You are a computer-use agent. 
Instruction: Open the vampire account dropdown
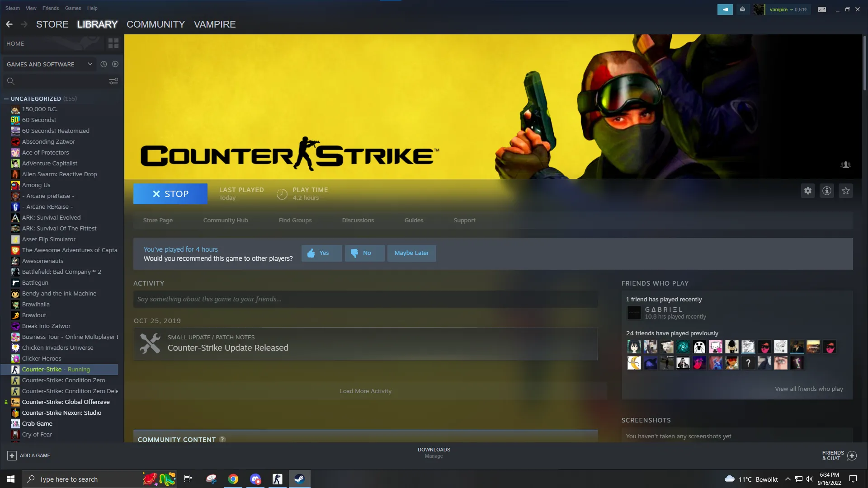(x=788, y=9)
